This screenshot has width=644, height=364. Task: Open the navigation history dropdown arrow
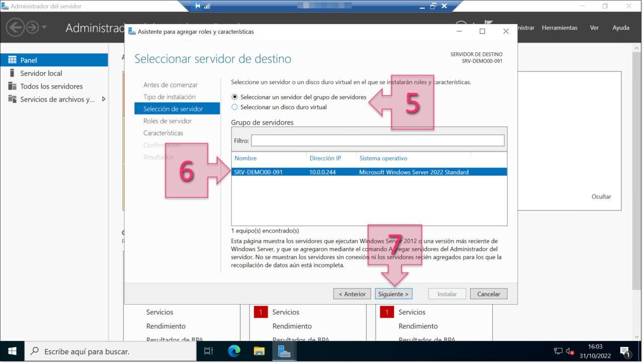pos(44,27)
